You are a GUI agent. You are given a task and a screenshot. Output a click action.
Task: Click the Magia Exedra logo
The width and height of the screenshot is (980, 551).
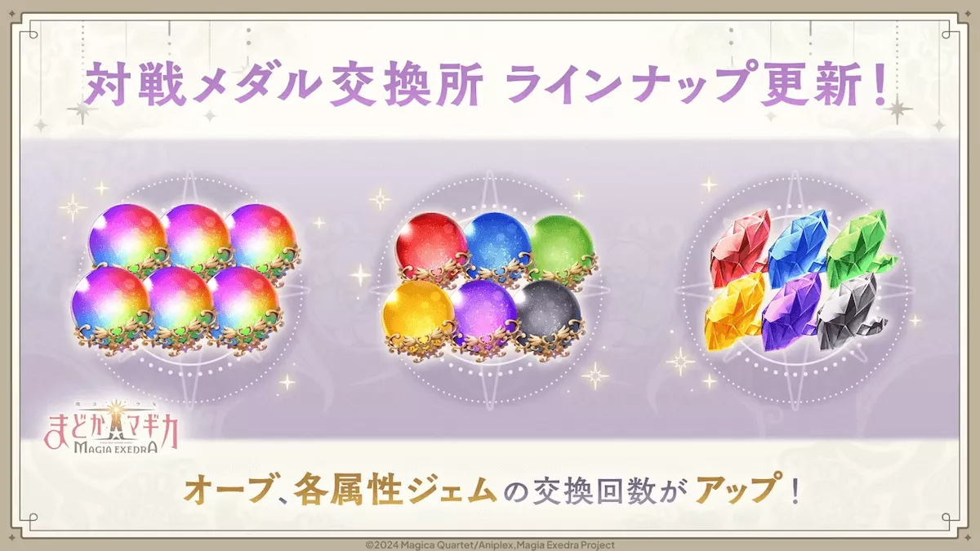click(x=114, y=423)
